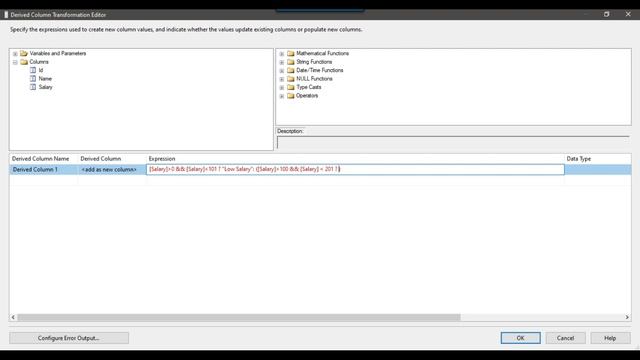Viewport: 640px width, 360px height.
Task: Click the horizontal scrollbar thumb
Action: tap(239, 317)
